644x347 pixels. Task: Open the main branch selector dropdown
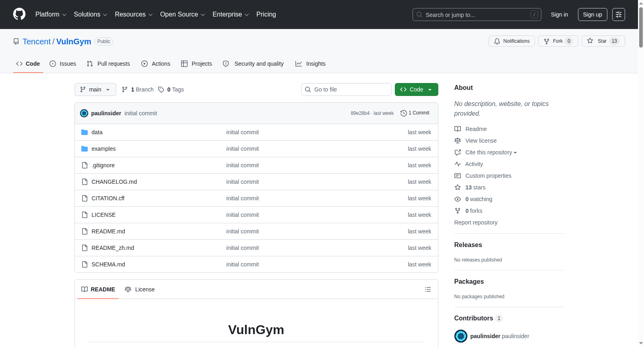tap(95, 89)
